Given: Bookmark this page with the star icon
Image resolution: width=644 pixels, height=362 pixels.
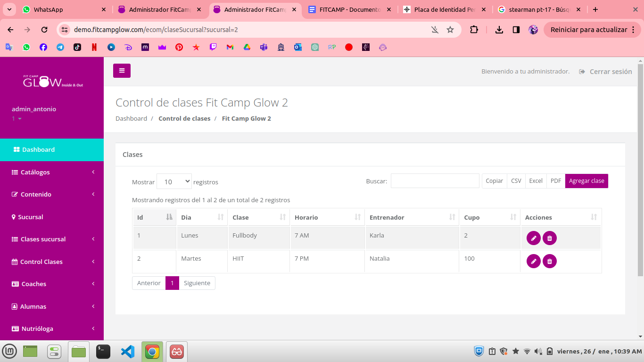Looking at the screenshot, I should click(450, 30).
